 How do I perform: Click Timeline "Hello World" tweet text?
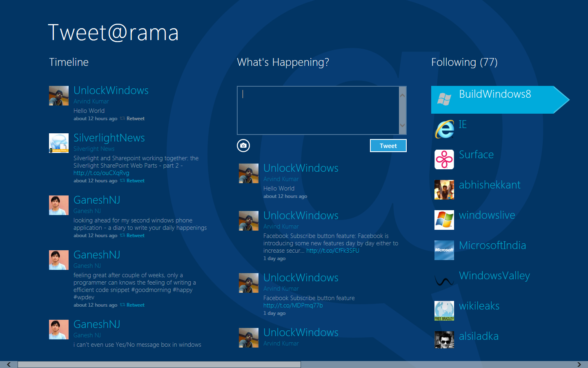tap(89, 111)
